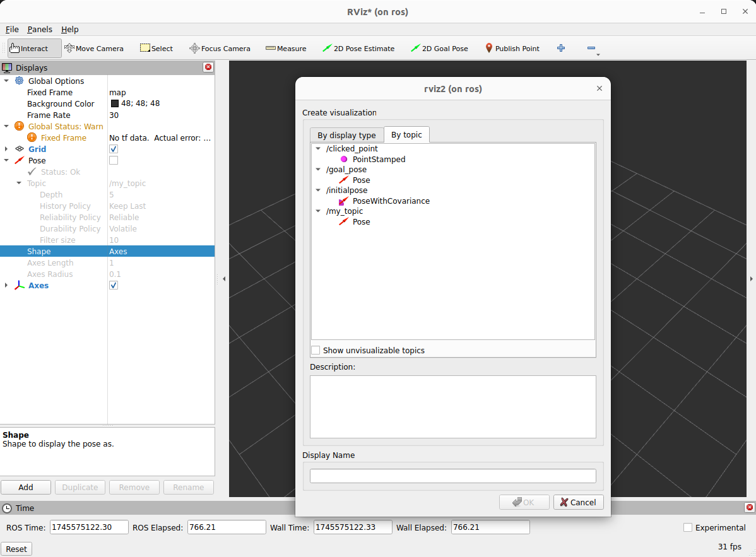Close the rviz2 Create visualization dialog
The height and width of the screenshot is (557, 756).
[x=599, y=88]
